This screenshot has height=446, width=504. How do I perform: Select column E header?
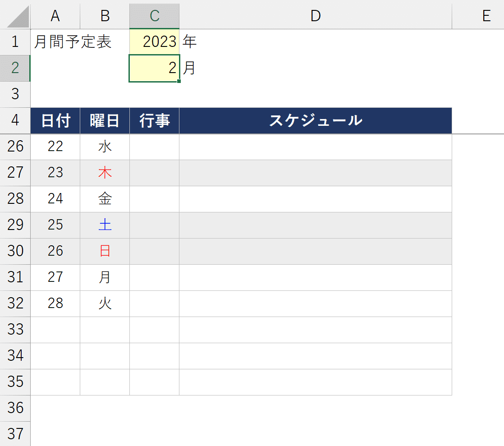pyautogui.click(x=478, y=16)
